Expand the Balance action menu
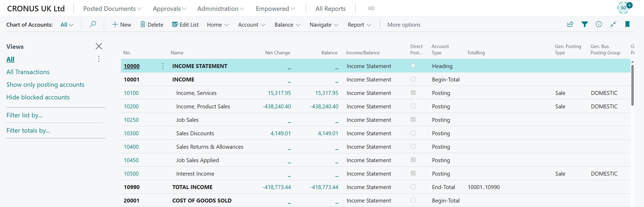The image size is (644, 207). coord(287,25)
